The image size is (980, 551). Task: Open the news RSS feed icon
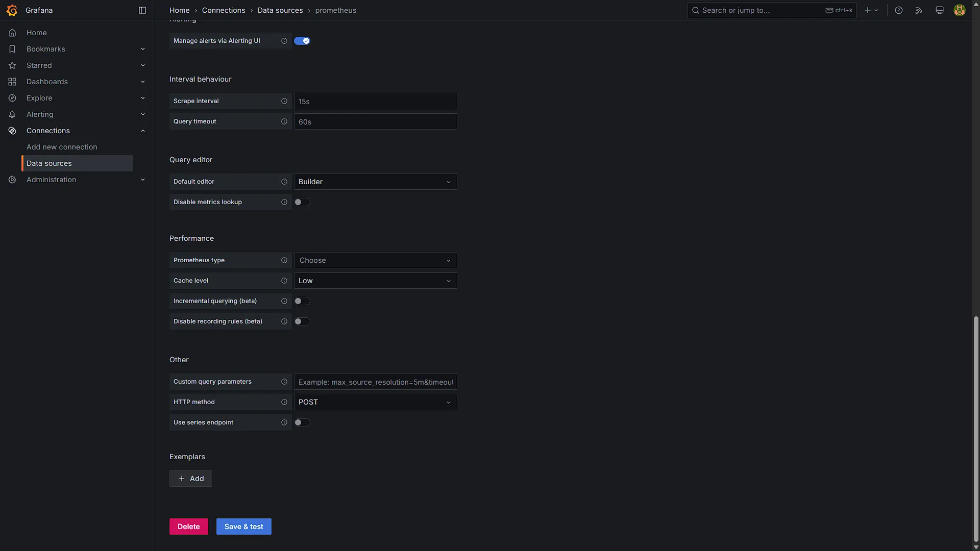tap(919, 10)
